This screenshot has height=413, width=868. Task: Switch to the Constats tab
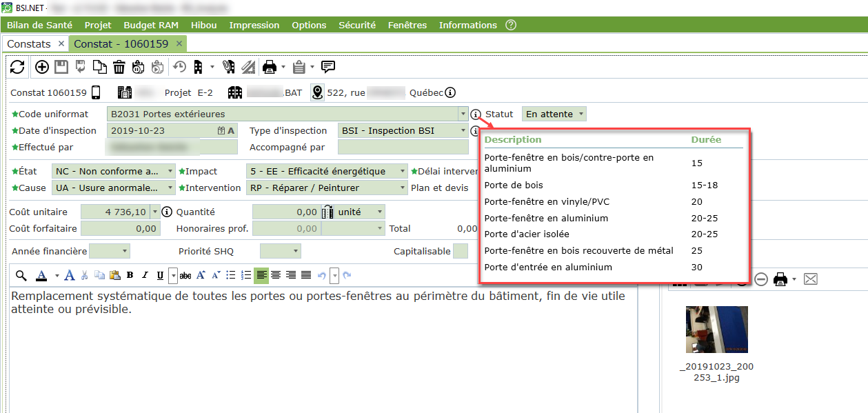tap(29, 43)
